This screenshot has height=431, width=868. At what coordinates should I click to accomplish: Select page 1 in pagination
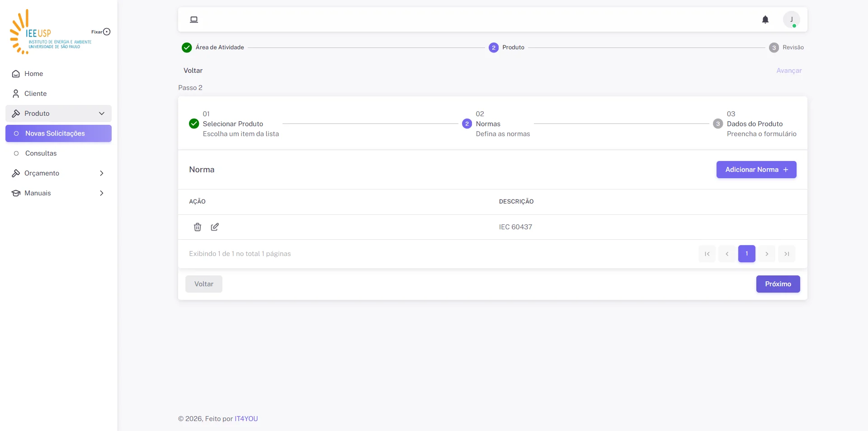(x=747, y=254)
